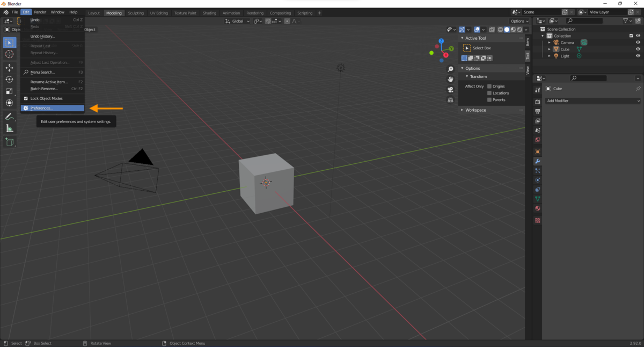Open the Item sidebar tab

528,42
